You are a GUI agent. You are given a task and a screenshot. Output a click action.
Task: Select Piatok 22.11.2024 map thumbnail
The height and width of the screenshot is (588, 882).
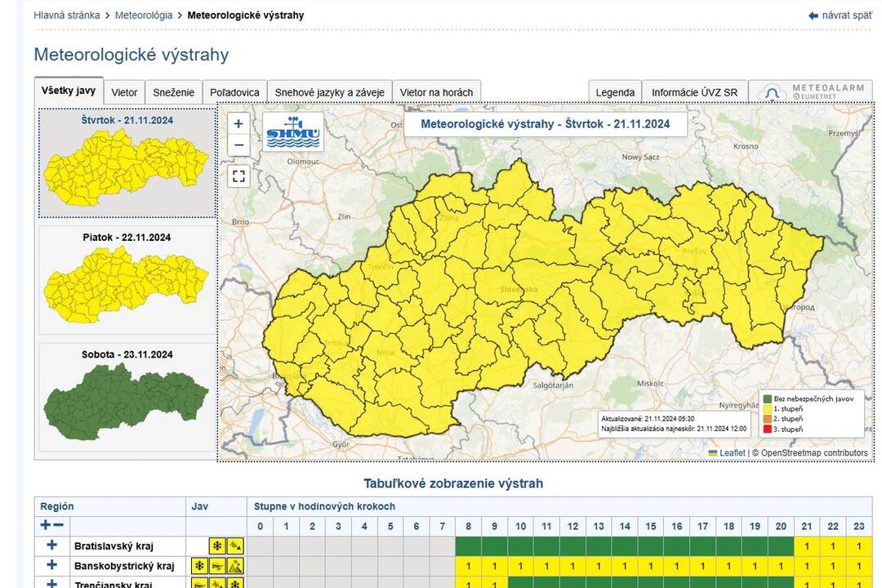(127, 280)
